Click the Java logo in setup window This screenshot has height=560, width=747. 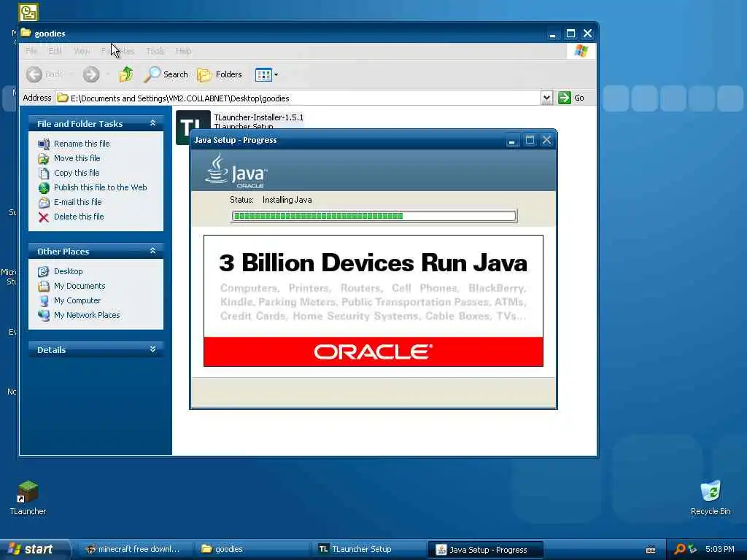click(x=236, y=171)
